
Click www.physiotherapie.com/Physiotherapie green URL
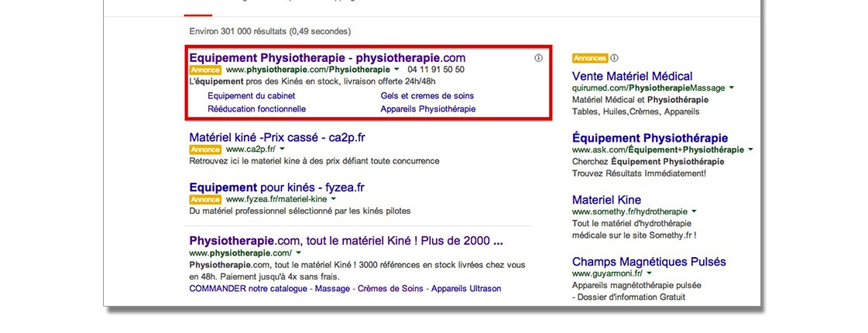point(307,70)
